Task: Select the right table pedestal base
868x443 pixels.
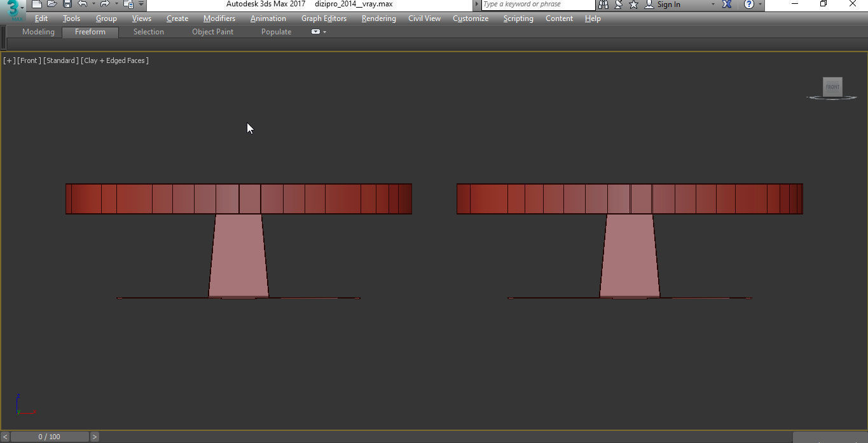Action: click(x=630, y=256)
